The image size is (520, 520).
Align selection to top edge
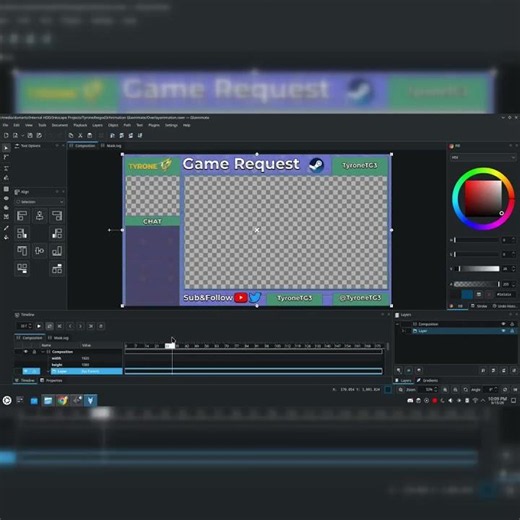click(22, 251)
